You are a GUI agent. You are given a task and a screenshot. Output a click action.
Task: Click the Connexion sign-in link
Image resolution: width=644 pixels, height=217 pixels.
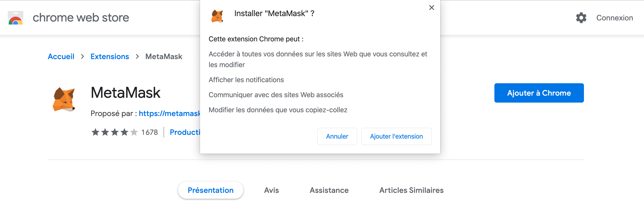(x=615, y=18)
